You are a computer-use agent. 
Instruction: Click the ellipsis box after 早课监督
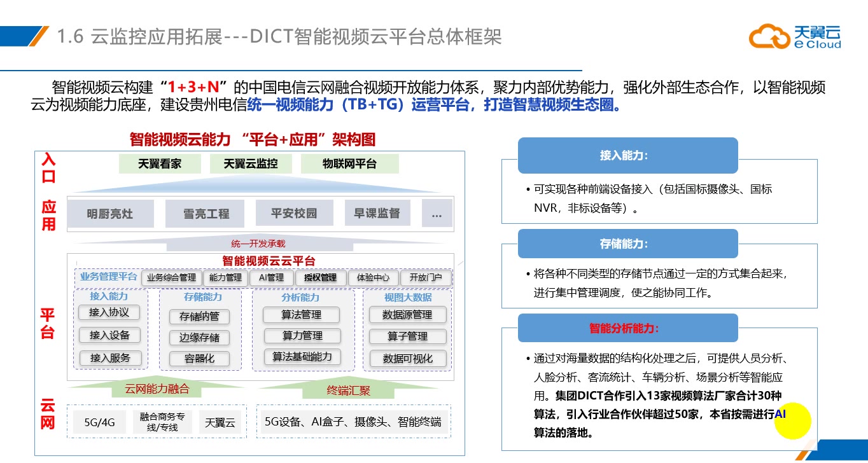(437, 214)
